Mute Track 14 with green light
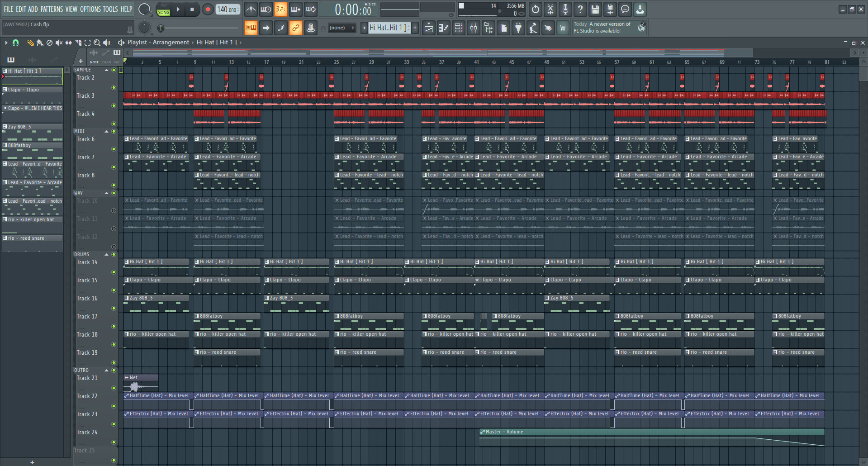The height and width of the screenshot is (466, 868). click(114, 272)
